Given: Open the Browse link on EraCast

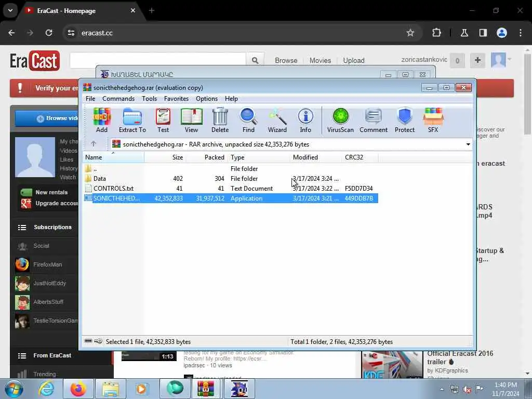Looking at the screenshot, I should [x=286, y=60].
